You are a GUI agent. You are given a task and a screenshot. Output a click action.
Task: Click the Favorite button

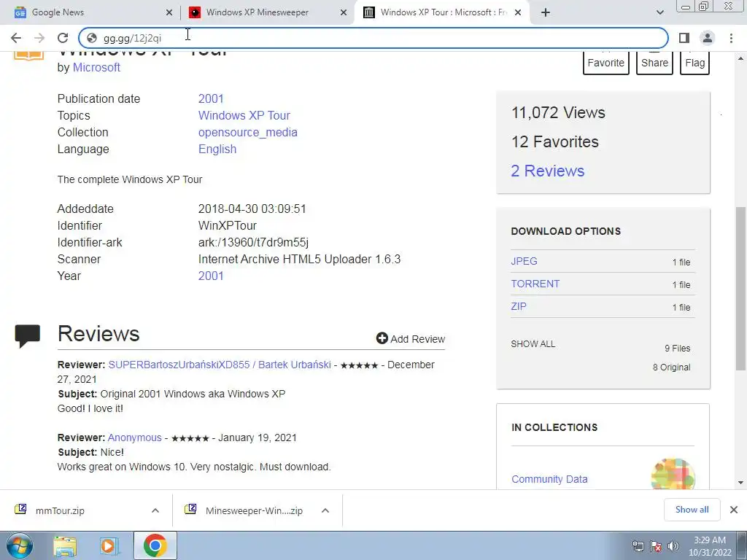pyautogui.click(x=606, y=63)
